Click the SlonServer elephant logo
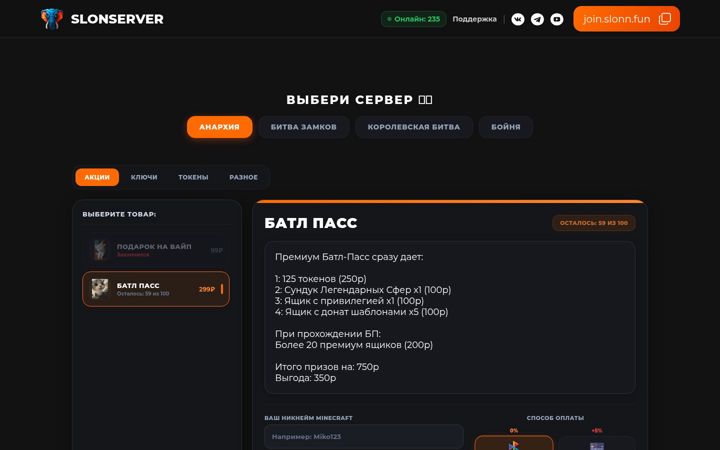The height and width of the screenshot is (450, 720). tap(51, 19)
